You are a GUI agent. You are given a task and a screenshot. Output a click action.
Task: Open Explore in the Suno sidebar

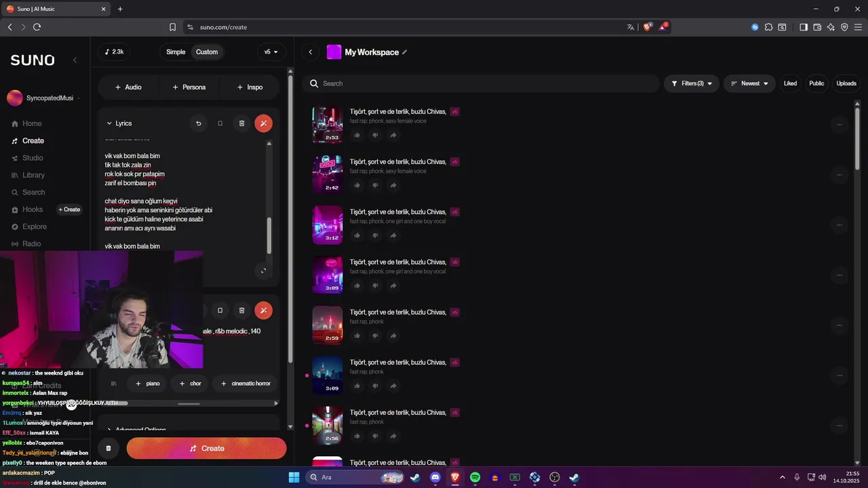point(29,226)
